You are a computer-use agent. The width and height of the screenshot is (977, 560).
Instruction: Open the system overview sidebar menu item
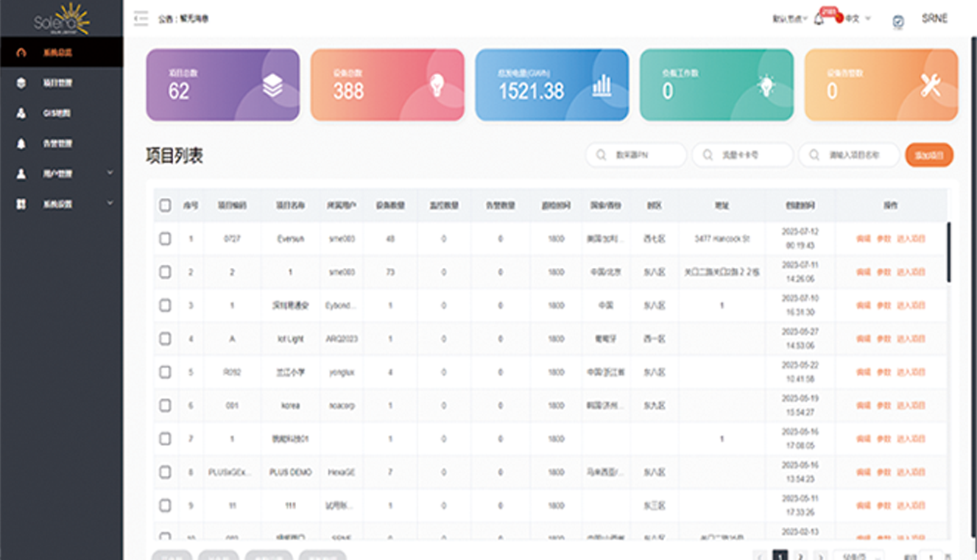(62, 52)
